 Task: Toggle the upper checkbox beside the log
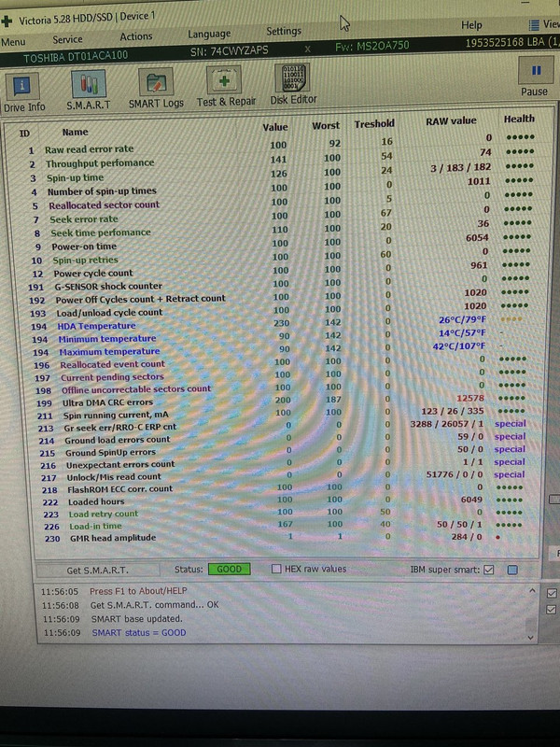(x=552, y=593)
